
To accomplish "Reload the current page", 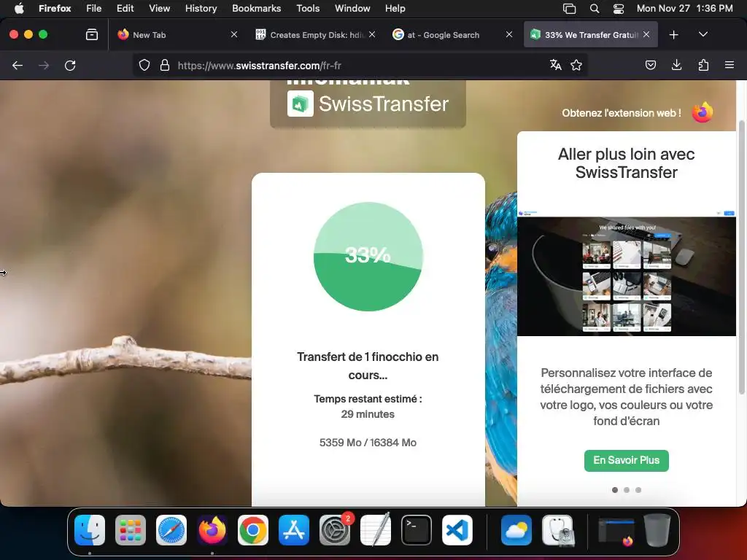I will [x=70, y=65].
